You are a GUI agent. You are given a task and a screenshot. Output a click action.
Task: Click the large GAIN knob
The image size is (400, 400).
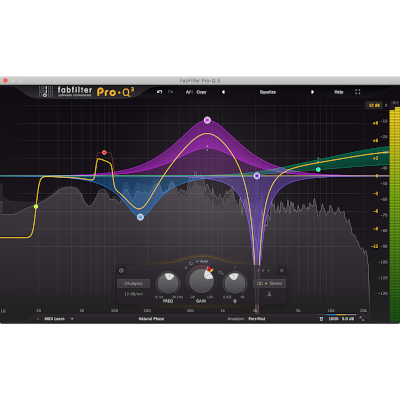[201, 281]
